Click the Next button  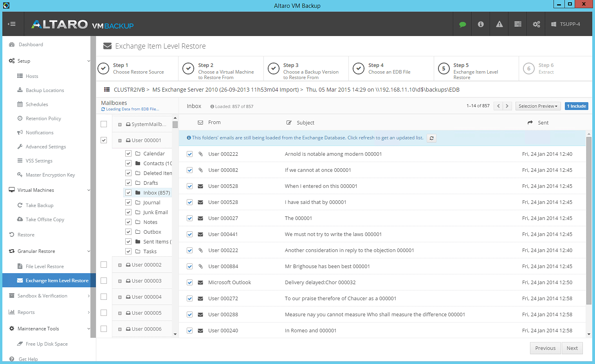coord(572,348)
